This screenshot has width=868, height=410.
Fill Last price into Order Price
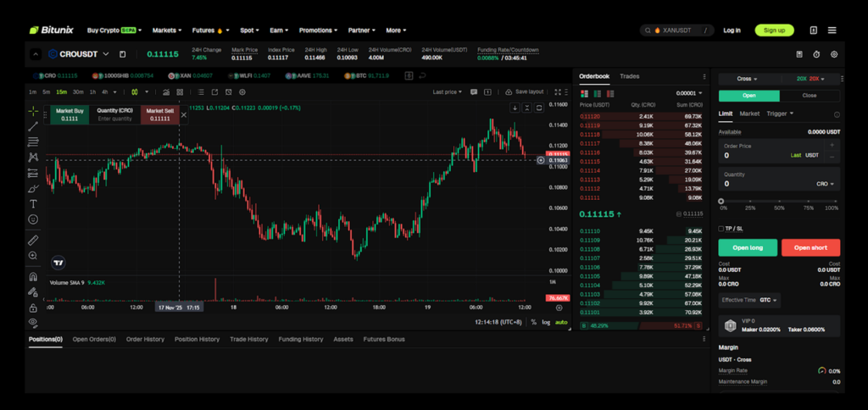795,156
